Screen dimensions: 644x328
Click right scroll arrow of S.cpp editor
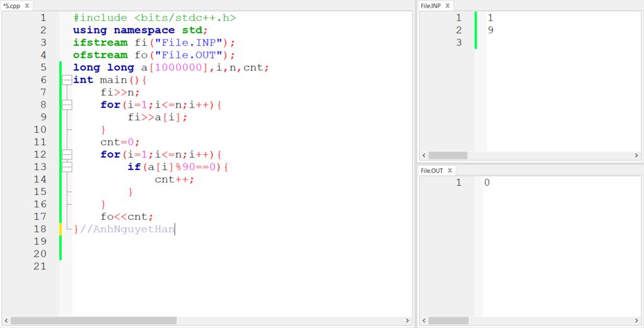click(408, 320)
